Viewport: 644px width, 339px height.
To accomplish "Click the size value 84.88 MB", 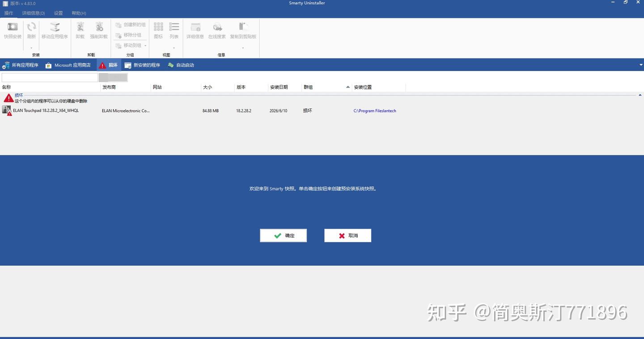I will click(x=211, y=111).
